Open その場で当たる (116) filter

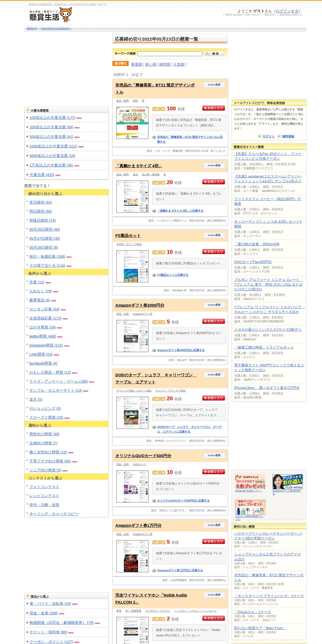(47, 266)
